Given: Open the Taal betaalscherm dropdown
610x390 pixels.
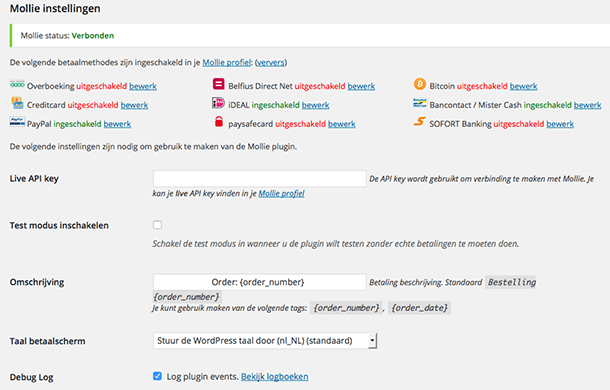Looking at the screenshot, I should tap(265, 341).
